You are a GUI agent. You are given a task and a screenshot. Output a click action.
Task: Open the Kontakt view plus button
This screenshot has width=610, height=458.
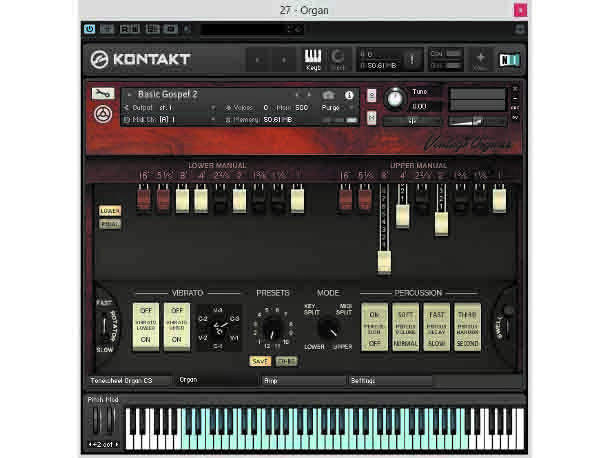tap(480, 60)
